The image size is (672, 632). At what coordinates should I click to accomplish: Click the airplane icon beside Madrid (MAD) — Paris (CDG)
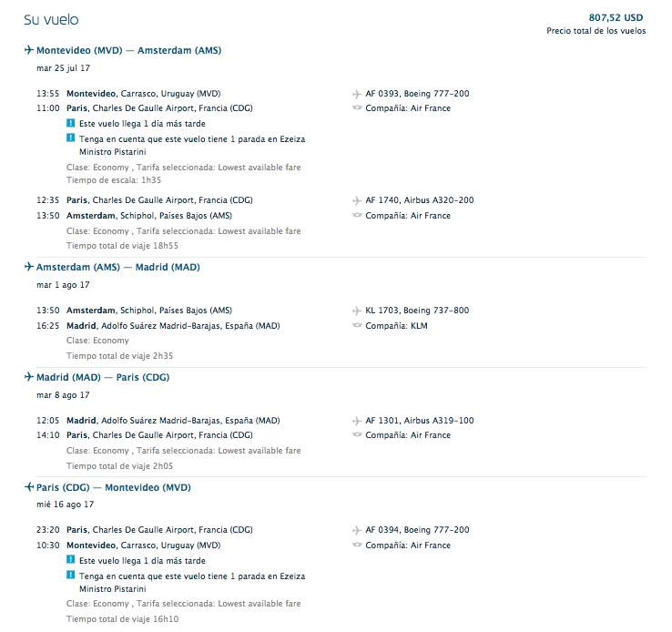[x=29, y=377]
